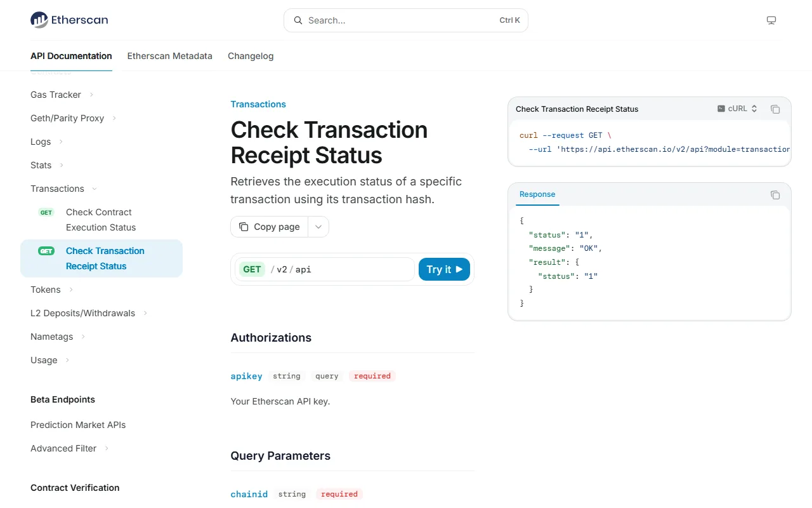Click the Try it button
Screen dimensions: 812x508
tap(444, 269)
